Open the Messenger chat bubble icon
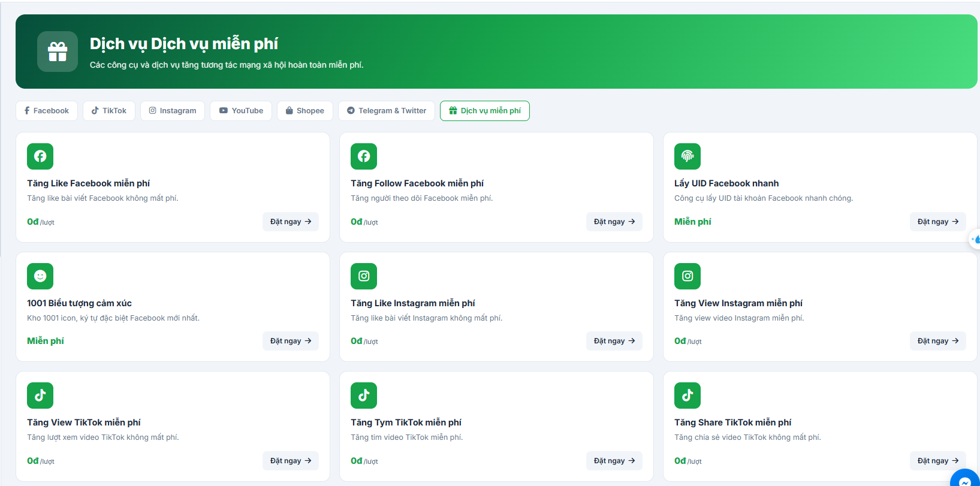The width and height of the screenshot is (980, 486). click(x=965, y=479)
